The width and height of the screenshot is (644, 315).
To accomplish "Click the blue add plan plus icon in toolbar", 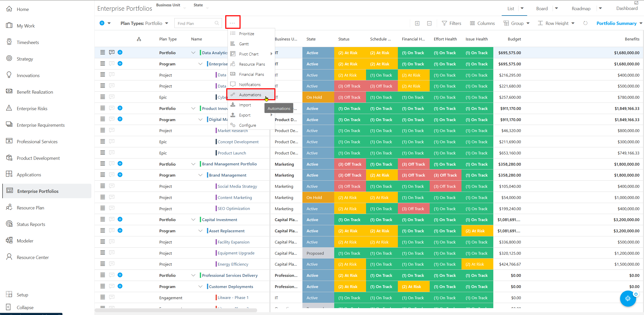I will 102,23.
